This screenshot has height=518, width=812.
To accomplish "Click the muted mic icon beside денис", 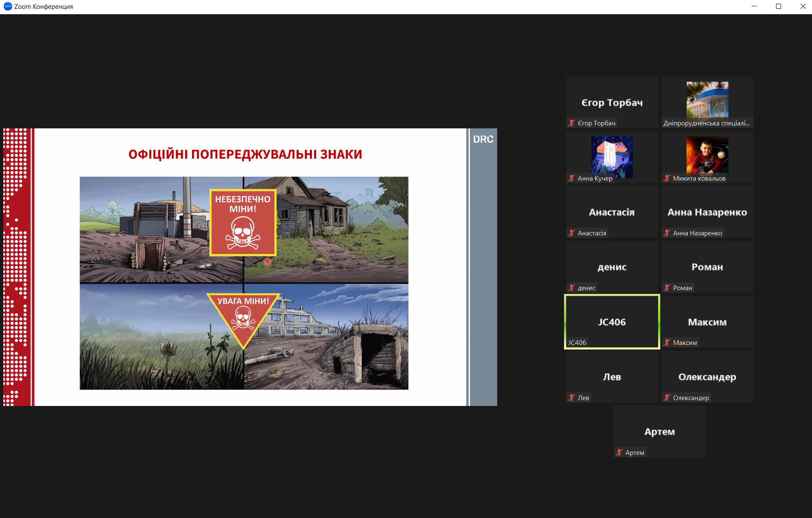I will click(x=572, y=288).
